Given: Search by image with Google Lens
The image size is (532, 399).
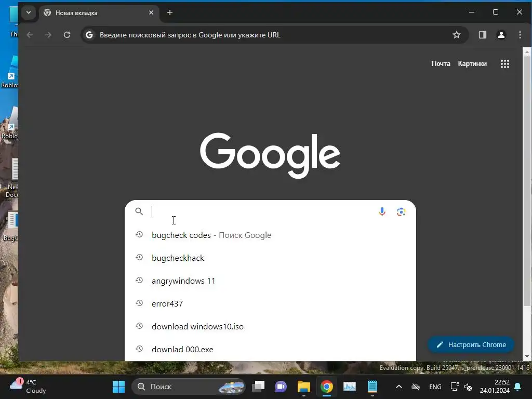Looking at the screenshot, I should click(401, 212).
